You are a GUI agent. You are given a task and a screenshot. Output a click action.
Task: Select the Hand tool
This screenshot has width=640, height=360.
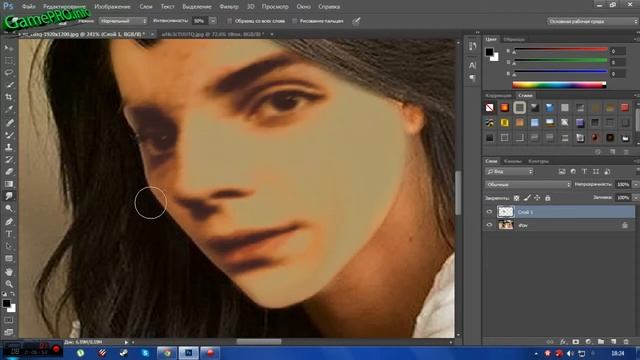click(9, 271)
